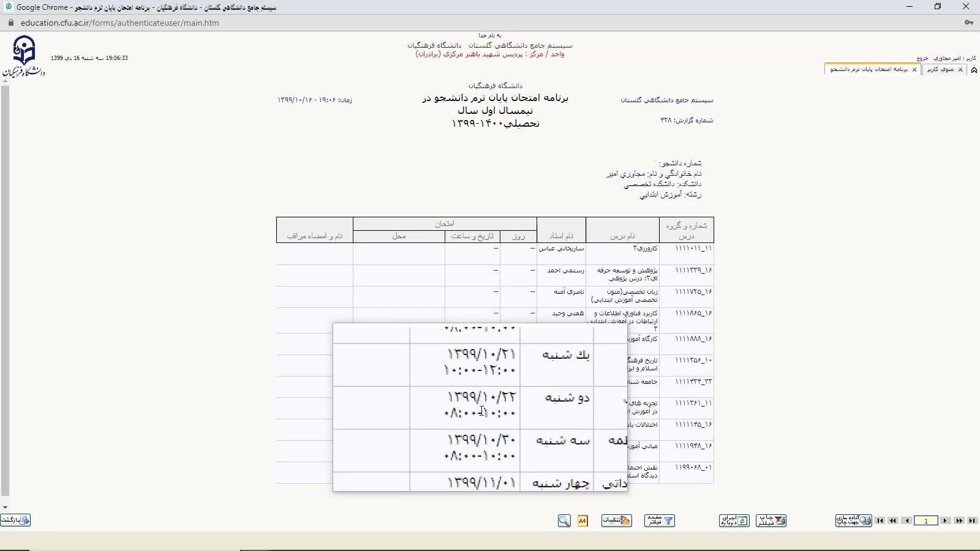This screenshot has width=980, height=551.
Task: Switch to the user menu (منوی کاربر) tab
Action: 940,69
